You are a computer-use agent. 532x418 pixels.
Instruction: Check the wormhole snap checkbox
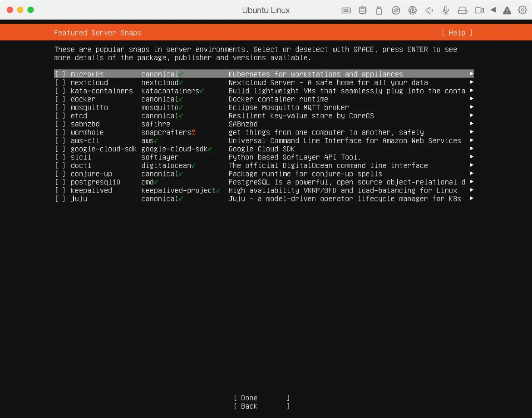[x=60, y=132]
